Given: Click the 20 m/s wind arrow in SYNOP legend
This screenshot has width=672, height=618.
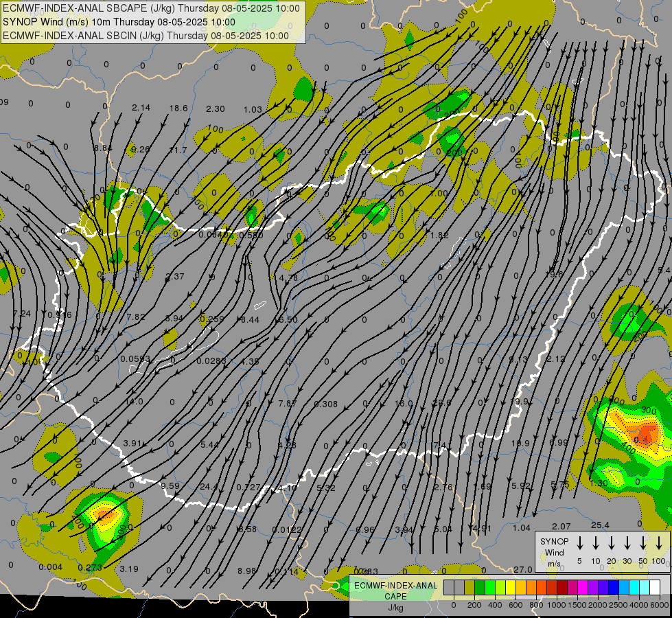Looking at the screenshot, I should point(611,543).
